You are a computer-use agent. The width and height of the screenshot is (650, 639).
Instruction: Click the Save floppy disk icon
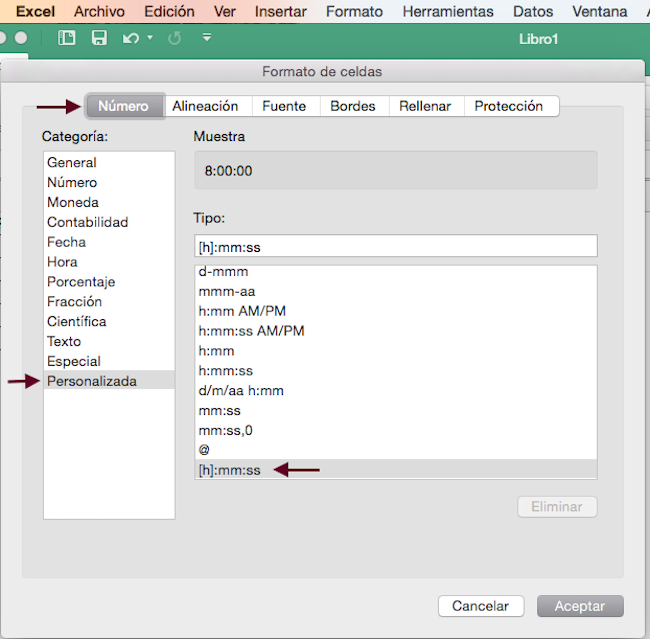(99, 38)
